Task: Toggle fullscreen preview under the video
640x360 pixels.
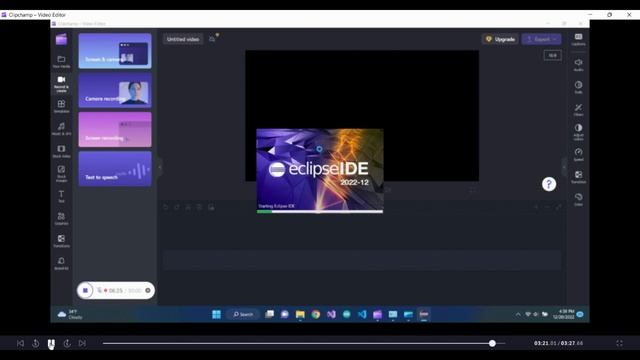Action: click(x=472, y=190)
